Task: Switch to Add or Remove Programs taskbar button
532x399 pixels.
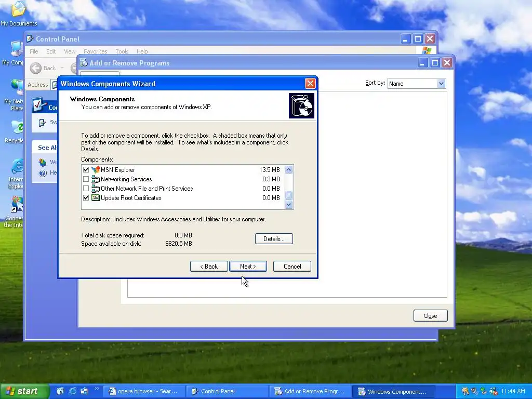Action: click(x=310, y=391)
